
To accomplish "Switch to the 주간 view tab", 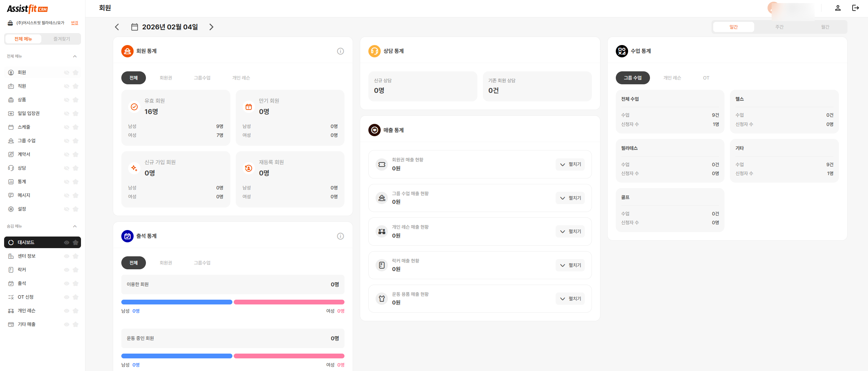I will pos(779,27).
